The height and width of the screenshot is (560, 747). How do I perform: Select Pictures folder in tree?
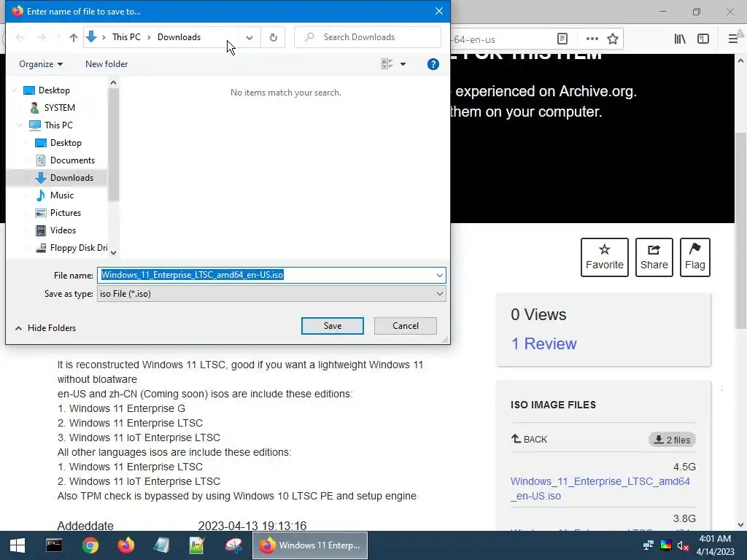click(x=65, y=213)
